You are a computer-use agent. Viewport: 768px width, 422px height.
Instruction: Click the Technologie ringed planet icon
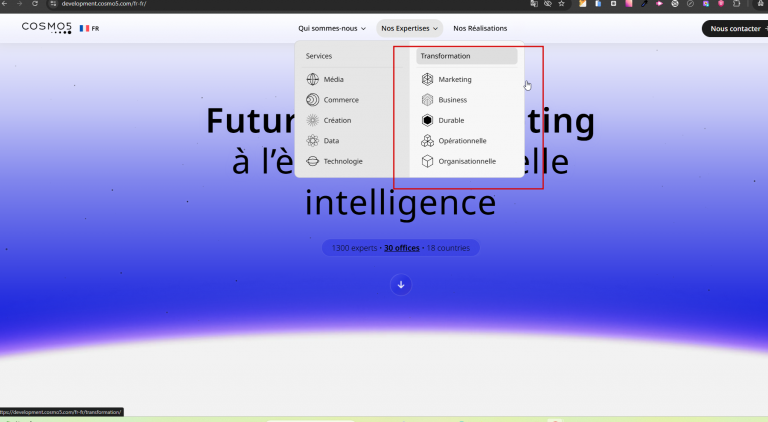312,161
